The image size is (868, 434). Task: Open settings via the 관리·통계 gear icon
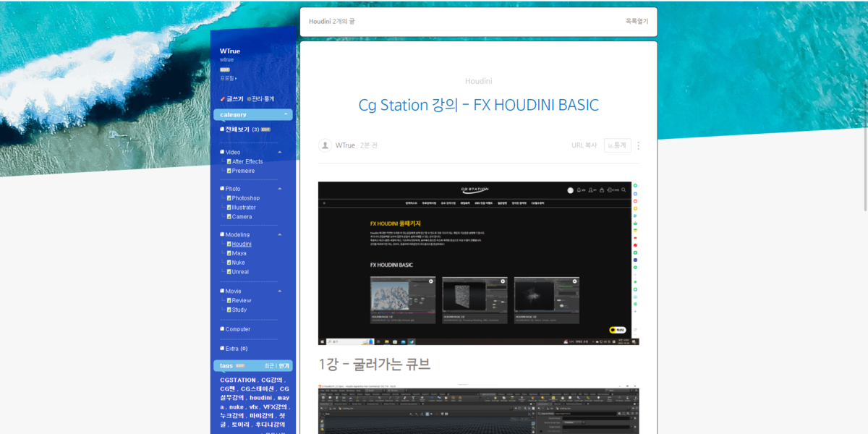pyautogui.click(x=250, y=98)
